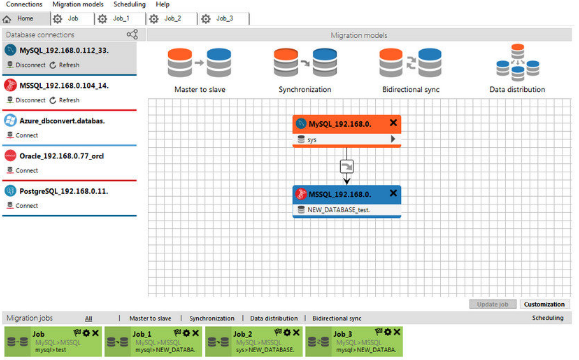579x360 pixels.
Task: Click the Azure Windows icon in connections list
Action: pyautogui.click(x=10, y=120)
